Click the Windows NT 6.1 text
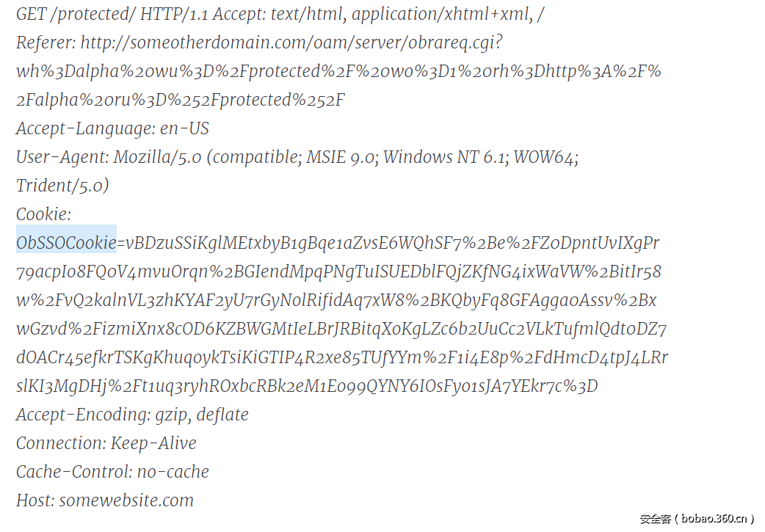 click(446, 157)
